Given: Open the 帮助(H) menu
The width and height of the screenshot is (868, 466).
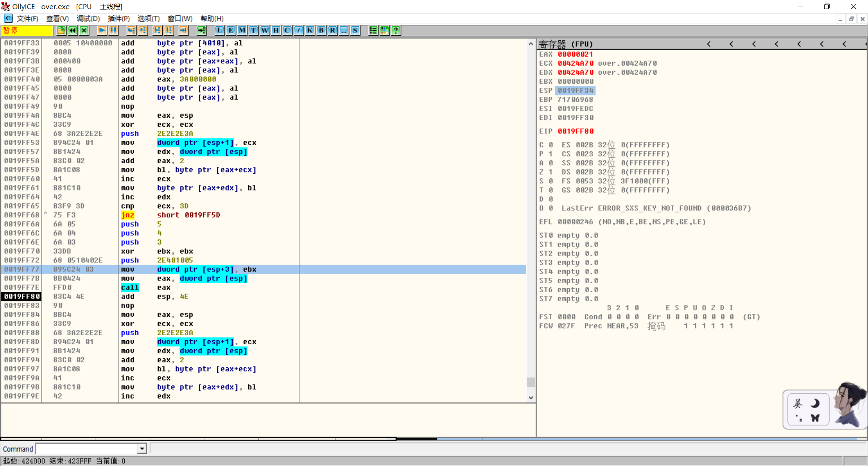Looking at the screenshot, I should pyautogui.click(x=212, y=19).
